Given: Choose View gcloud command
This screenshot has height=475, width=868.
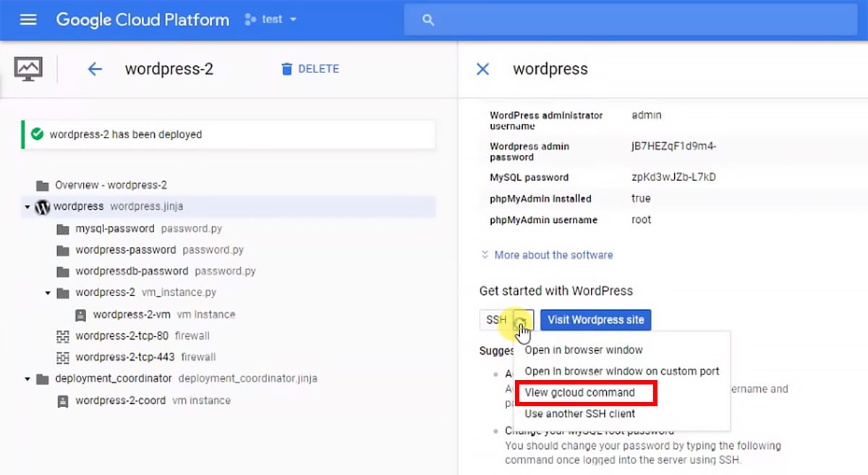Looking at the screenshot, I should [579, 392].
